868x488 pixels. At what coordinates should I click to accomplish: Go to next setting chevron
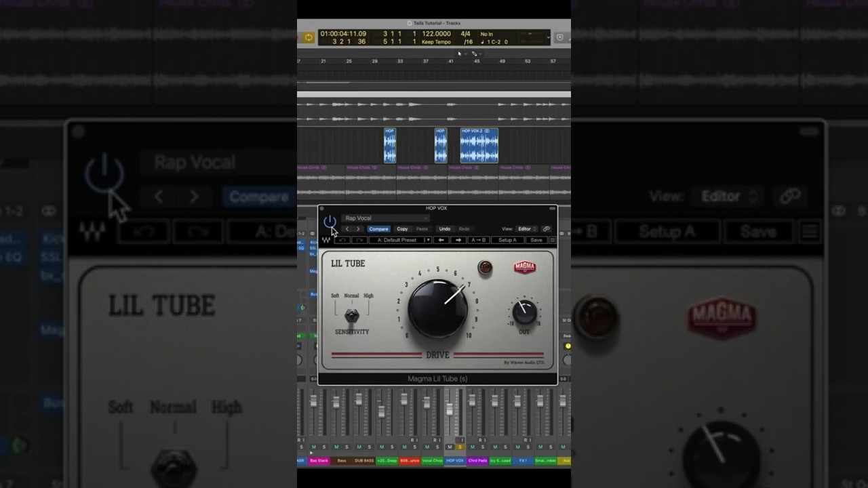pos(358,229)
